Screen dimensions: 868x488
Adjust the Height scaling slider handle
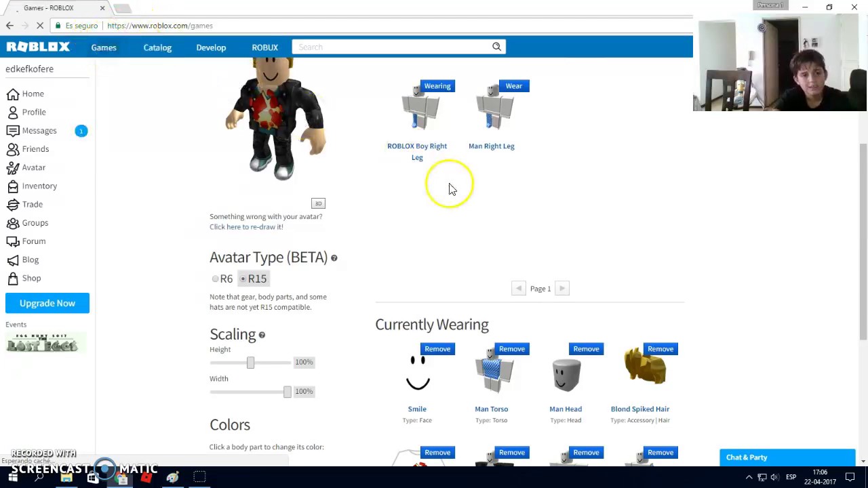click(250, 363)
